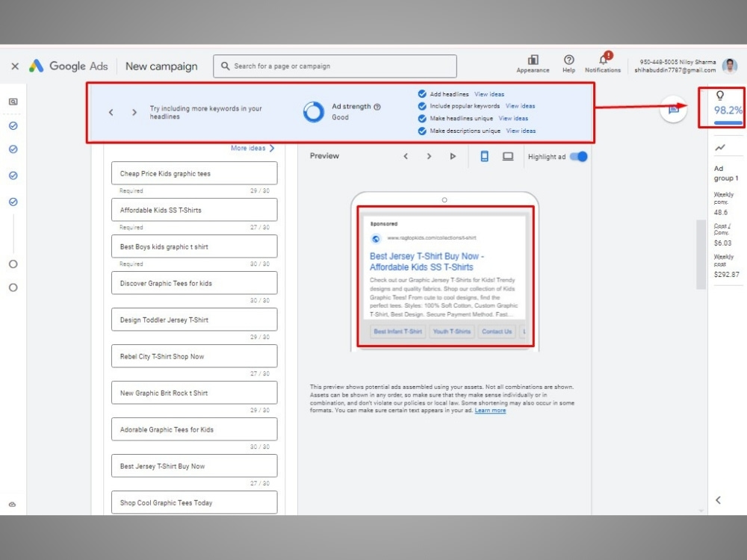Click the Best Infant T-Shirt sitelink
The image size is (747, 560).
point(398,332)
